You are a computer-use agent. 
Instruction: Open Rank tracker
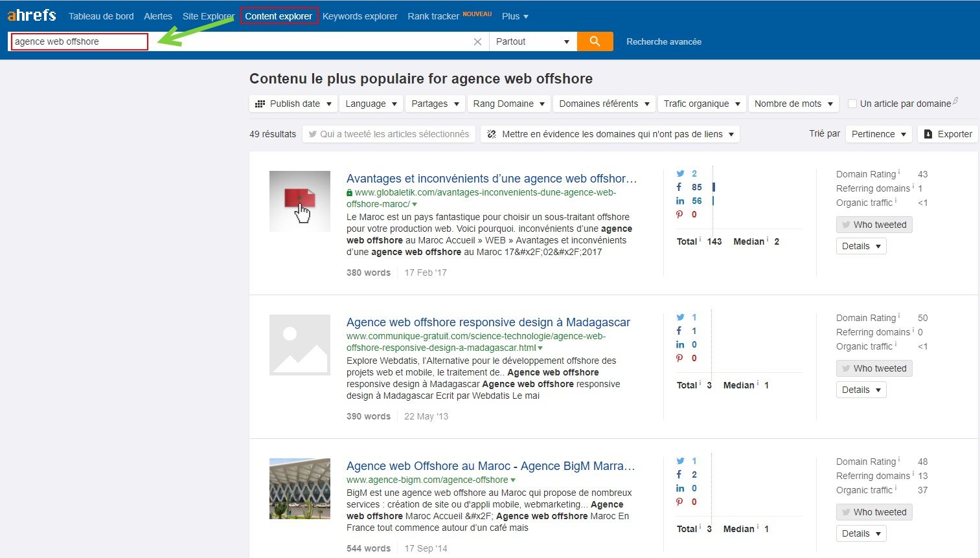tap(433, 16)
